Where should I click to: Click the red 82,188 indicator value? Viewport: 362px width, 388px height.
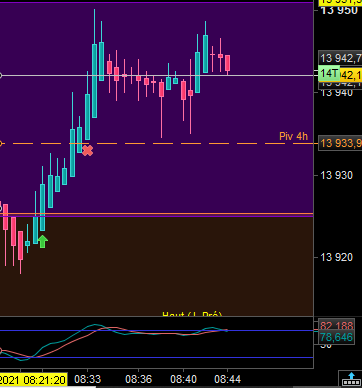[337, 325]
